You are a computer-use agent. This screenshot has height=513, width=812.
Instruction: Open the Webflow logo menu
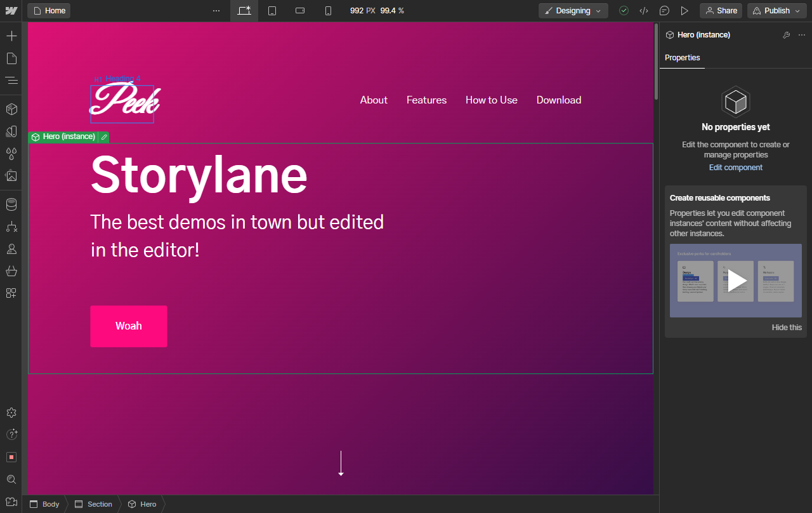point(11,11)
